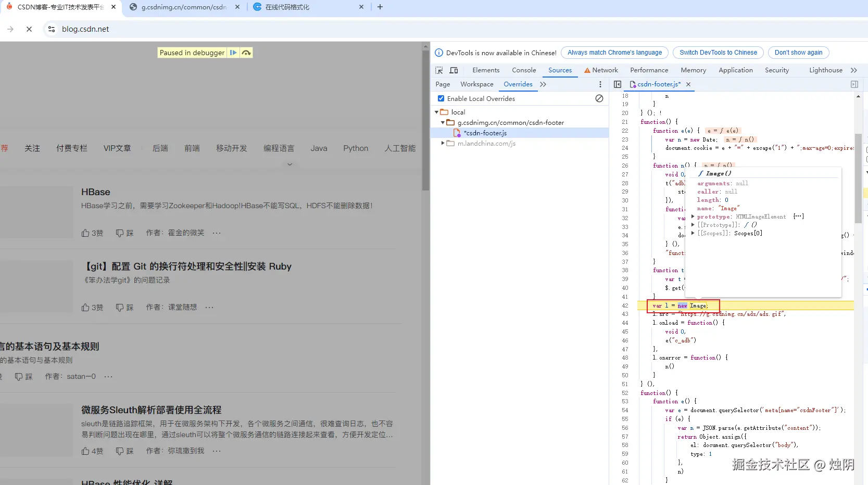
Task: Expand the m.landchina.com/js folder
Action: 443,143
